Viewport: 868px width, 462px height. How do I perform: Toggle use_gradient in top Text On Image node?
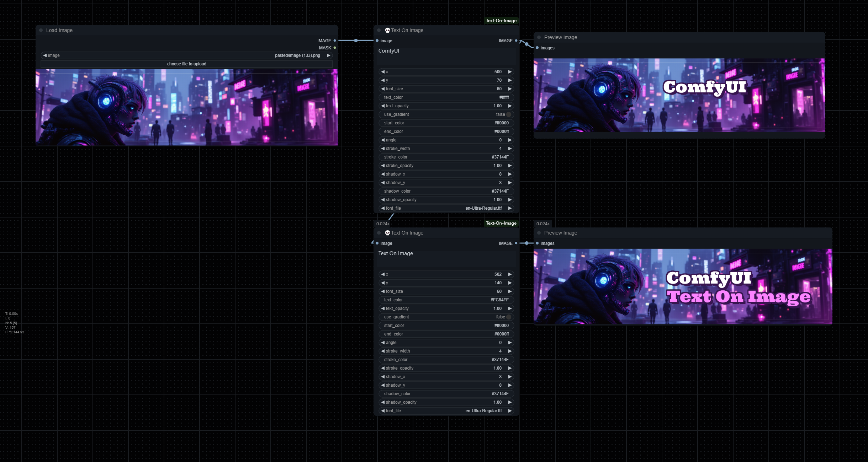coord(508,114)
